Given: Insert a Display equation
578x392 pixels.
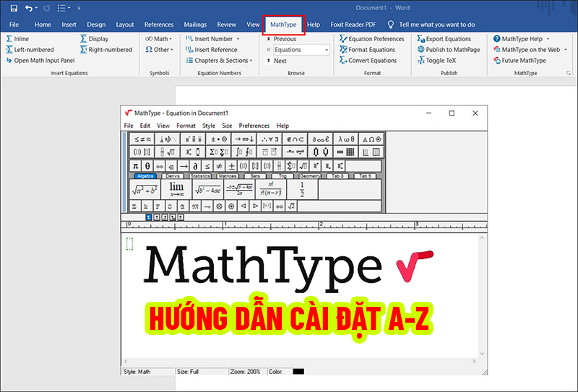Looking at the screenshot, I should coord(95,39).
